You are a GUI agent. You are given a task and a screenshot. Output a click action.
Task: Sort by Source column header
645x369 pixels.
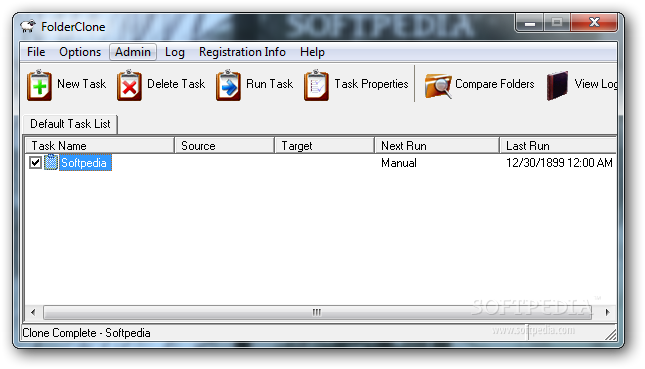[225, 146]
